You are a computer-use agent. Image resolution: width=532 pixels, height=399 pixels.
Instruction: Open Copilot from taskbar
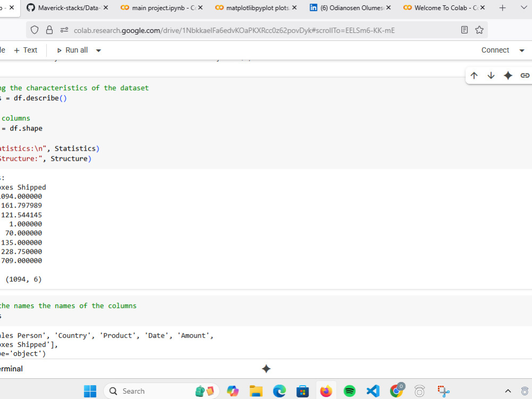(x=233, y=391)
